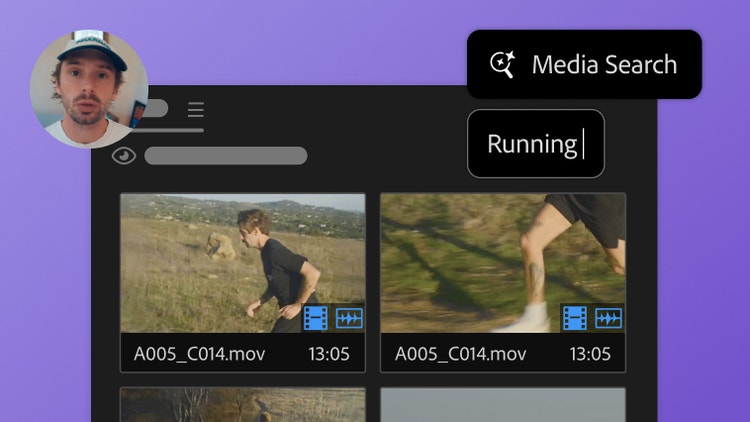Click the Media Search sparkle magnifier icon
This screenshot has width=750, height=422.
click(x=502, y=64)
